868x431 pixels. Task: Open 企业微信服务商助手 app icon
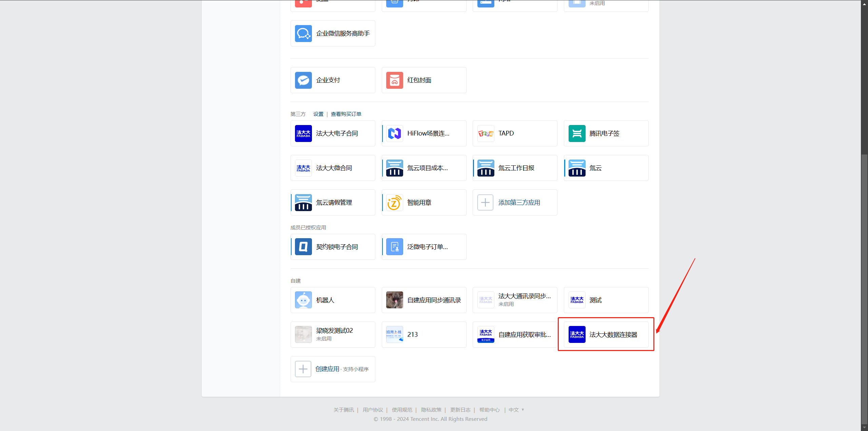[303, 34]
